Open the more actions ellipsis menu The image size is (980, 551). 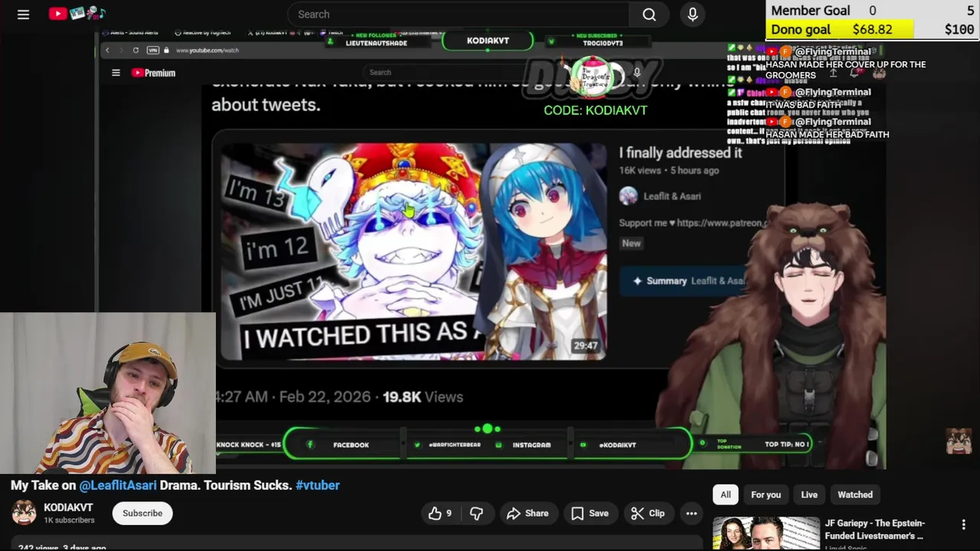691,514
